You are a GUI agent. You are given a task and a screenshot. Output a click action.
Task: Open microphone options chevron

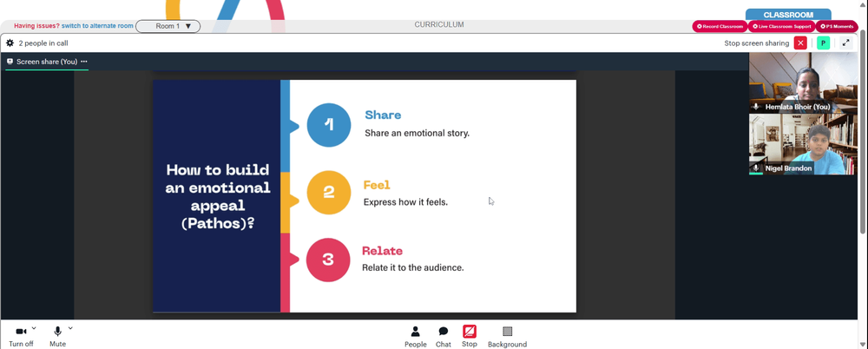(70, 328)
